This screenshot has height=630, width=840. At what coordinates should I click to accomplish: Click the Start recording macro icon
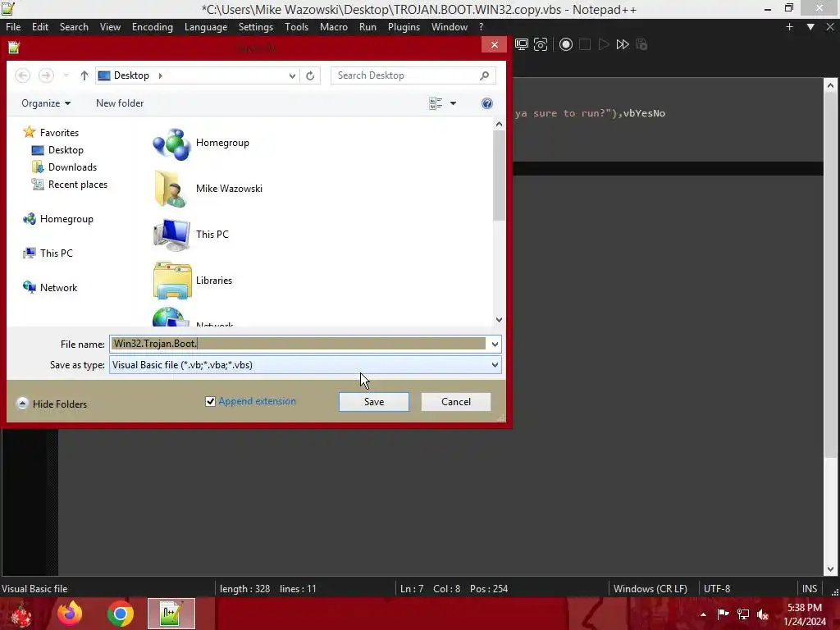click(x=566, y=44)
